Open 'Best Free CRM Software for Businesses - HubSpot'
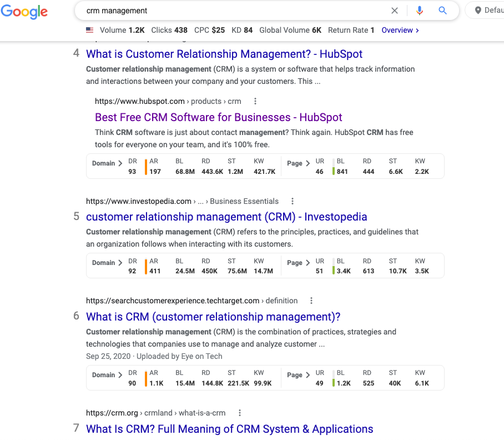Screen dimensions: 504x440 point(218,117)
